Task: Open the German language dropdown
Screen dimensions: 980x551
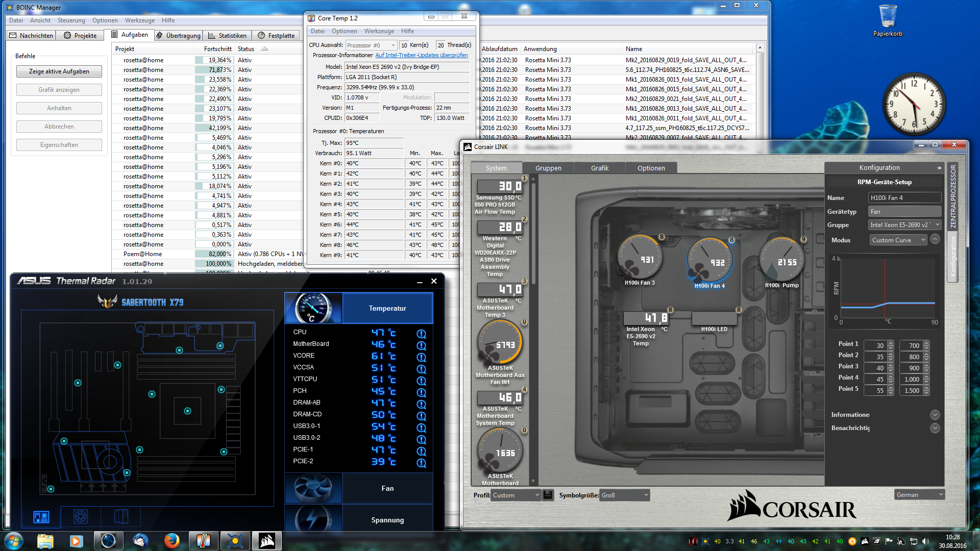Action: click(x=920, y=494)
